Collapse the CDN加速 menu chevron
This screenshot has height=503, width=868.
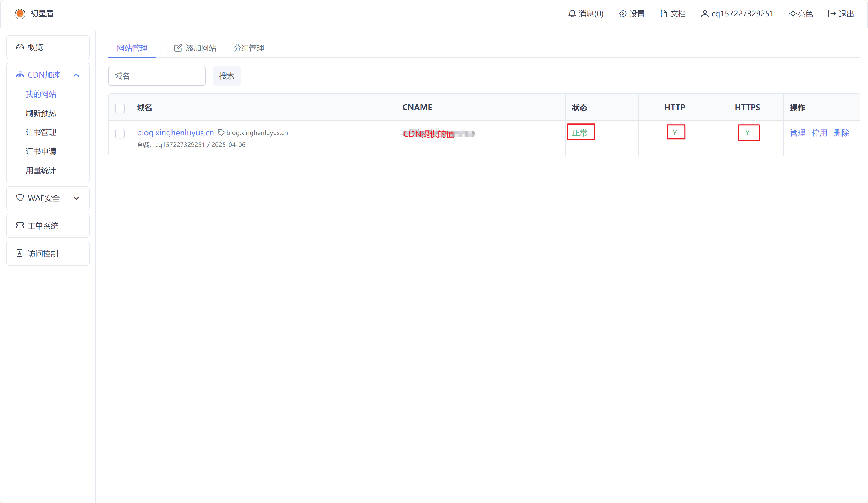[x=76, y=75]
